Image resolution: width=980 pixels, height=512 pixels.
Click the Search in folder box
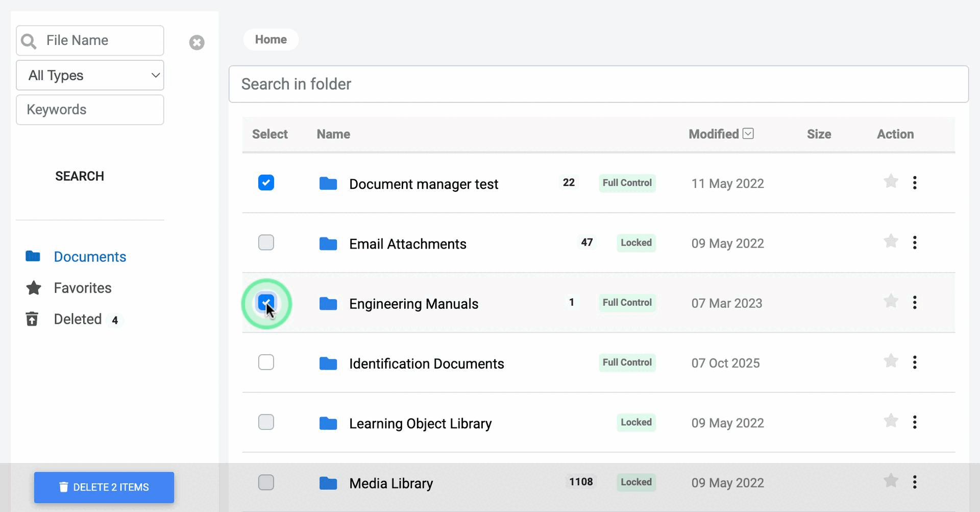(x=599, y=84)
